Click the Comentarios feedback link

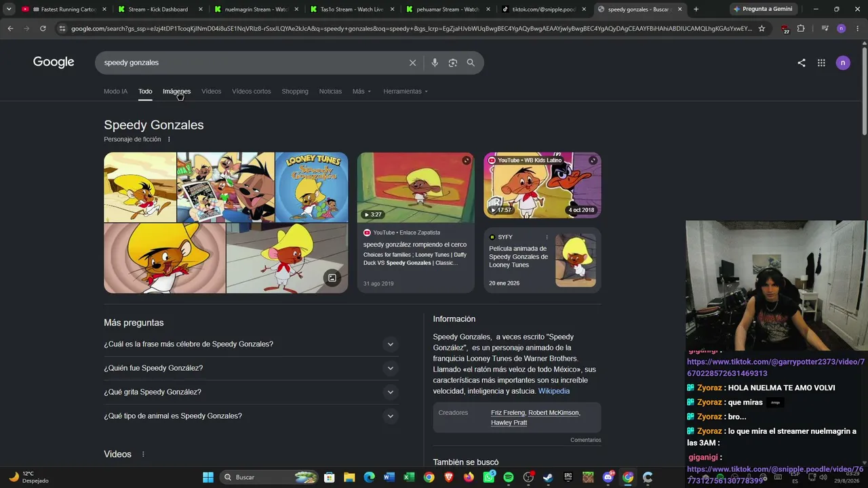click(x=586, y=440)
